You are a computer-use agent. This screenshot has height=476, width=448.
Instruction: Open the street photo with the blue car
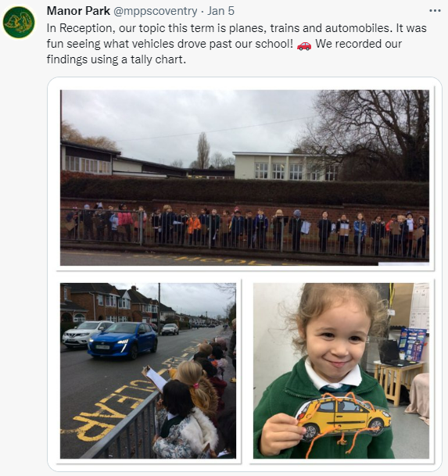[x=148, y=370]
